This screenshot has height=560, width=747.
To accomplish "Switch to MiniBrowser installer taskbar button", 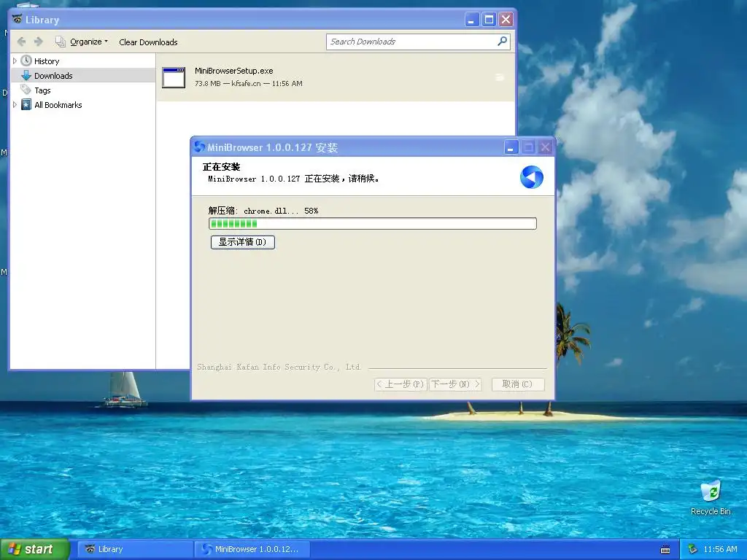I will (252, 550).
